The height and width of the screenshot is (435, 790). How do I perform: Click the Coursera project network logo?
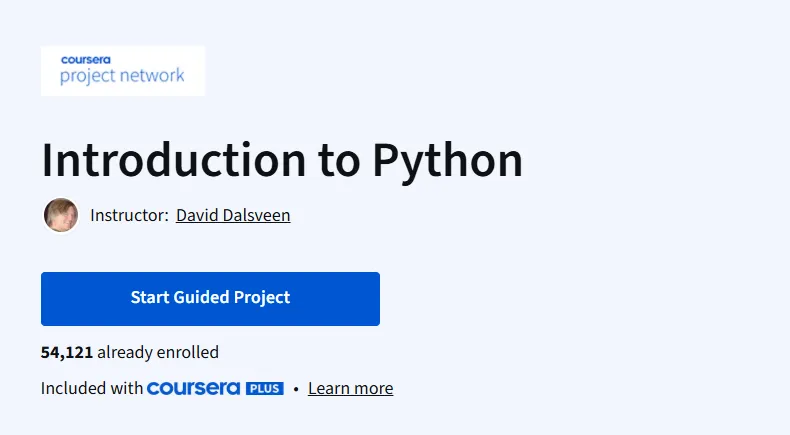[123, 71]
